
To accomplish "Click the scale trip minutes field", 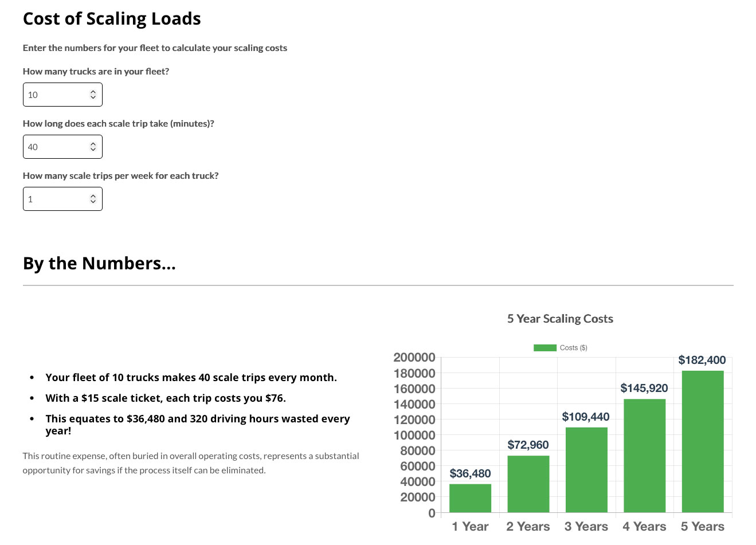I will [56, 147].
